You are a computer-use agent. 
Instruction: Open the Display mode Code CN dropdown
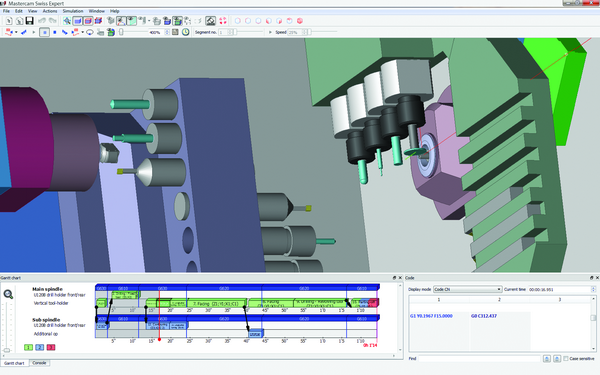point(467,289)
